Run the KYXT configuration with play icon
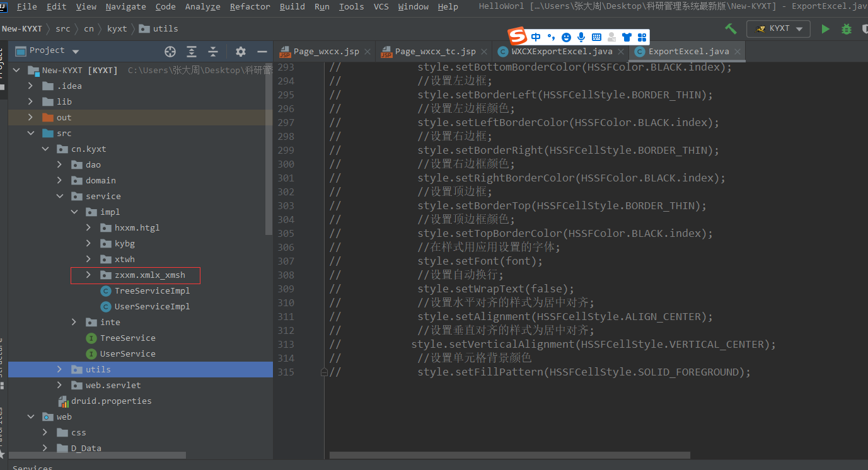 [x=825, y=28]
